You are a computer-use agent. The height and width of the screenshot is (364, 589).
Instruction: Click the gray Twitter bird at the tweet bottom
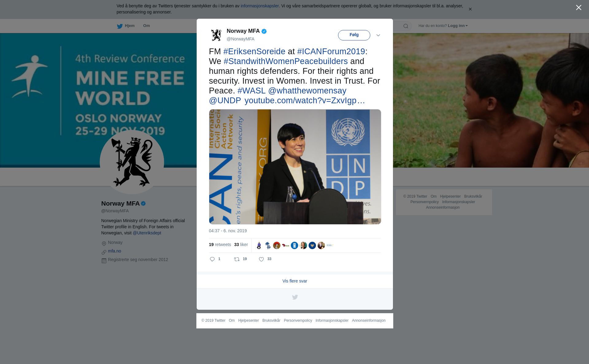(295, 297)
